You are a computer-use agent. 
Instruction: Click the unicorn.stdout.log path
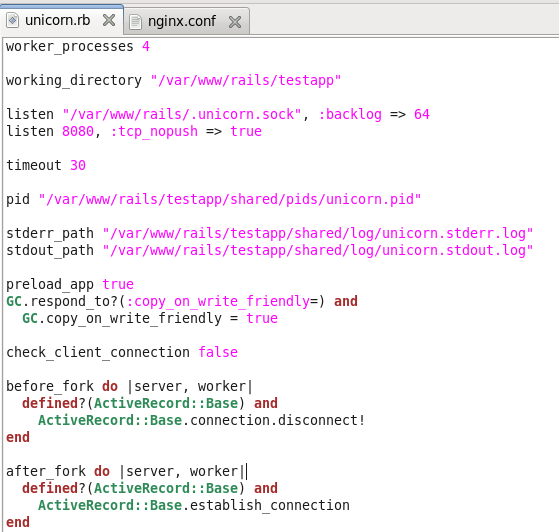click(x=318, y=251)
